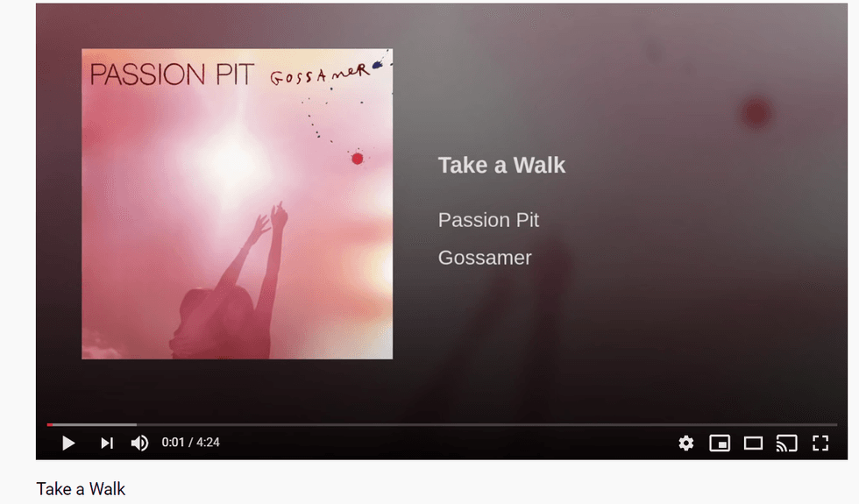859x504 pixels.
Task: Click 'PASSION PIT' text on album cover
Action: [172, 75]
